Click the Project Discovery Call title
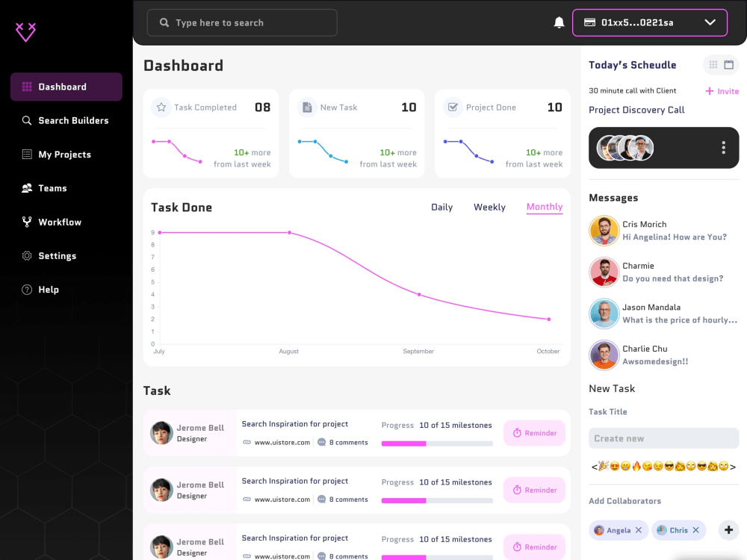Screen dimensions: 747x560 [x=636, y=110]
